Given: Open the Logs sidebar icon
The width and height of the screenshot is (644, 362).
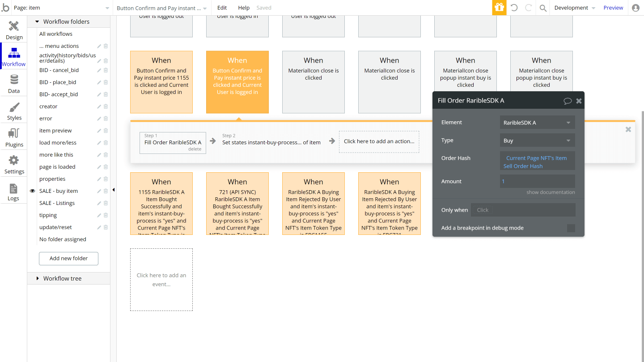Looking at the screenshot, I should [x=14, y=191].
